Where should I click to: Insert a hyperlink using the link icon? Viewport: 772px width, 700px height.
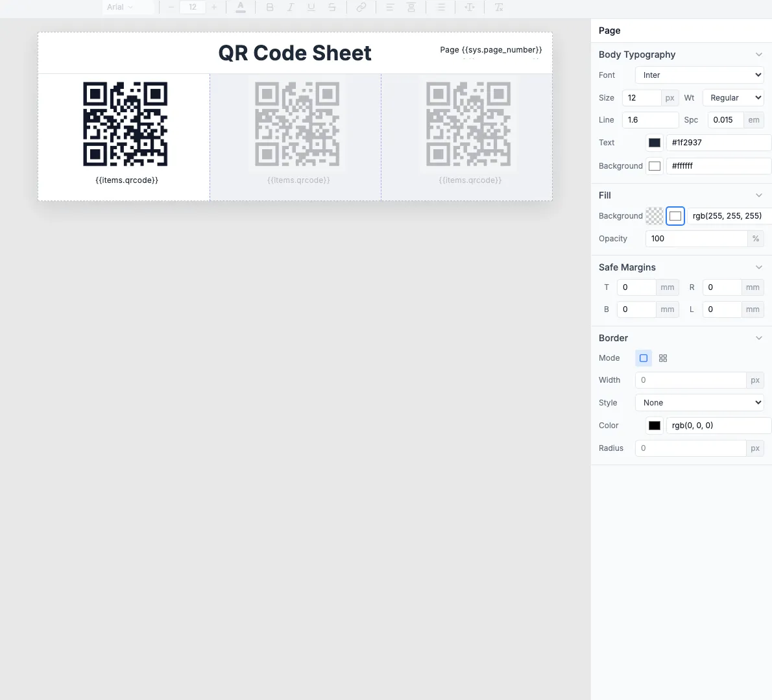361,7
